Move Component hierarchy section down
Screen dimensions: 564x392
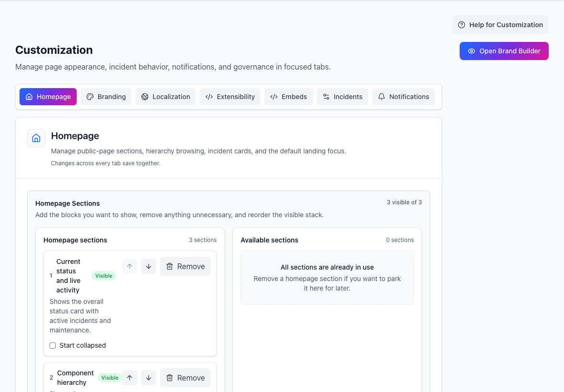coord(149,378)
